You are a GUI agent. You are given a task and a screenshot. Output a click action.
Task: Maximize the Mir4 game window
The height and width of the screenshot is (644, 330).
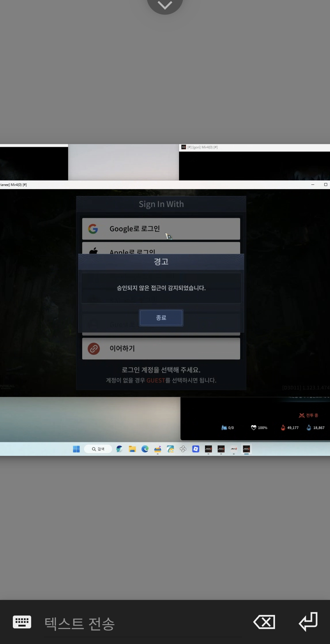pos(325,184)
